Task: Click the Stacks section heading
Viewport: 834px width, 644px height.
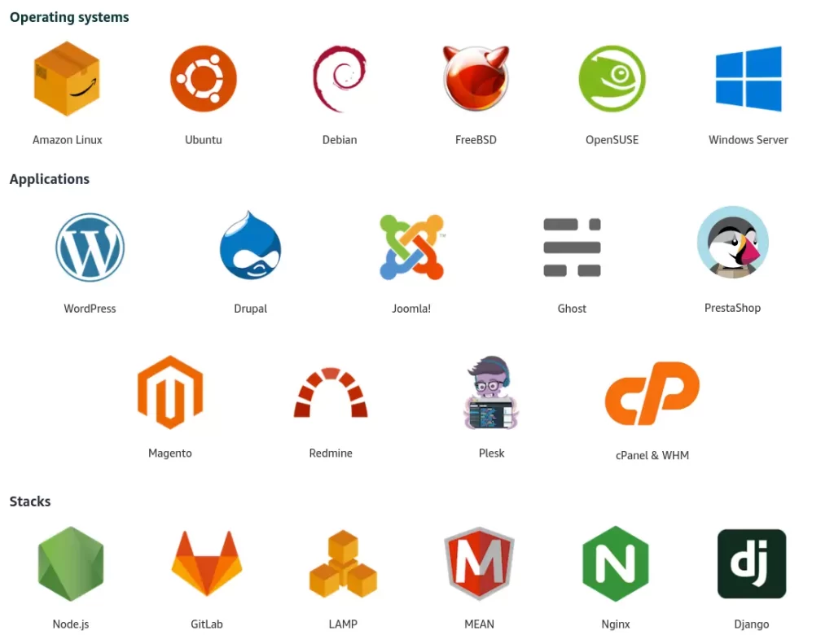Action: pyautogui.click(x=30, y=502)
